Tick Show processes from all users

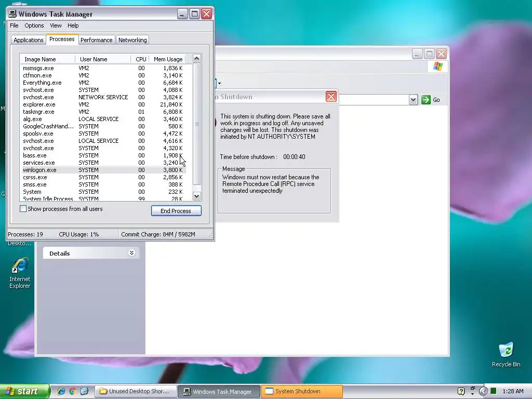(23, 209)
